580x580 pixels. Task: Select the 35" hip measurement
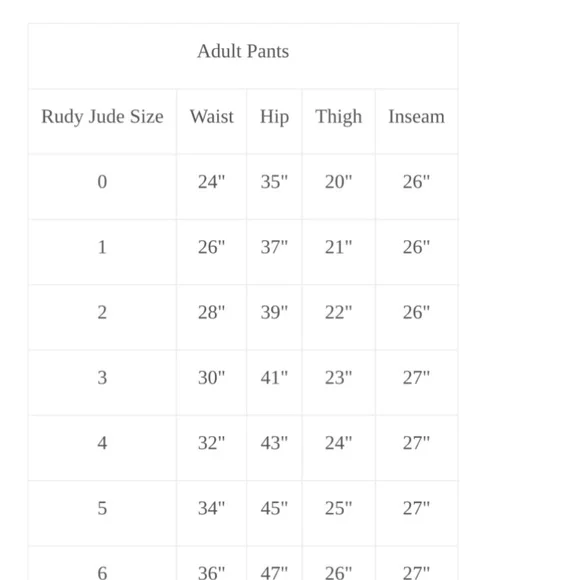click(274, 182)
